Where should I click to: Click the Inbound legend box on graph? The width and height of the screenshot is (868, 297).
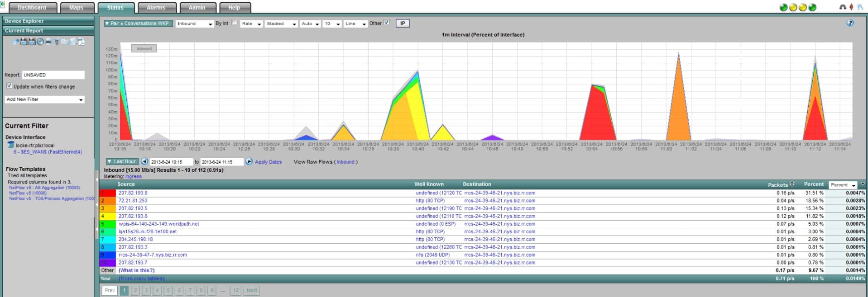tap(144, 48)
